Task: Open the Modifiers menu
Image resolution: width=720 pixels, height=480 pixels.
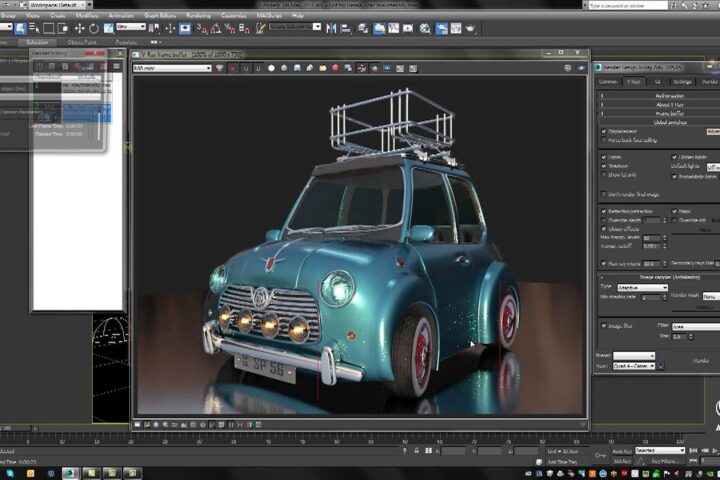Action: pyautogui.click(x=87, y=16)
